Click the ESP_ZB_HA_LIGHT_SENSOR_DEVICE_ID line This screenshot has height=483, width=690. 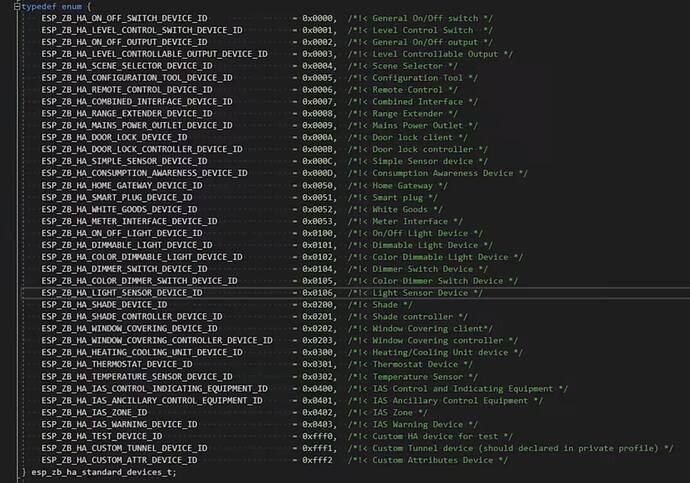(x=122, y=293)
